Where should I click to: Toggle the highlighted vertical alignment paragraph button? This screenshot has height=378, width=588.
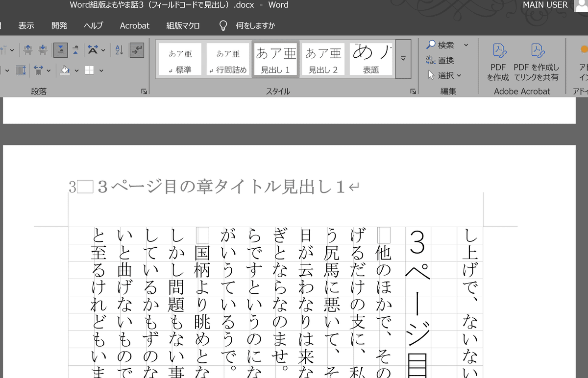[x=60, y=49]
